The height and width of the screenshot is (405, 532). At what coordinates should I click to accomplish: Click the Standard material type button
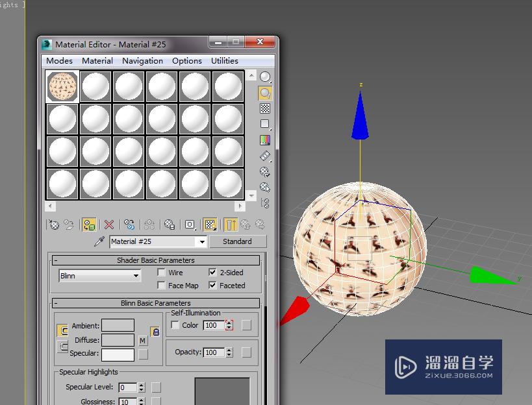(x=238, y=241)
